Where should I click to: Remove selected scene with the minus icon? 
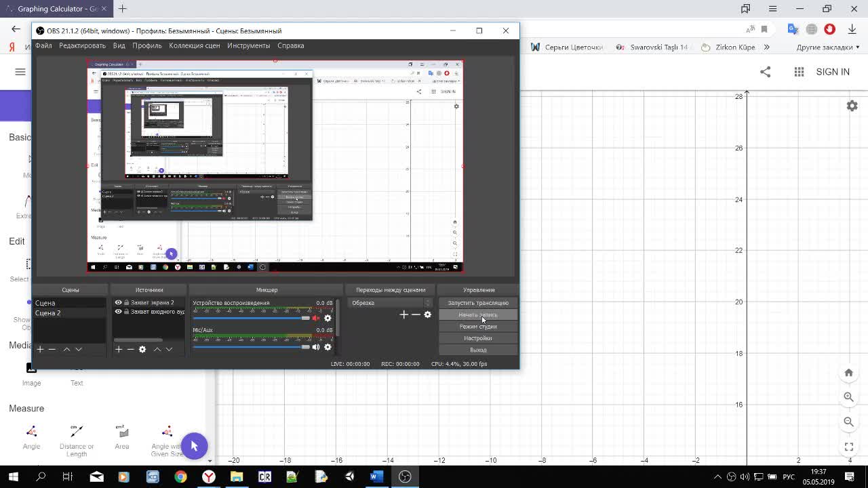click(52, 349)
